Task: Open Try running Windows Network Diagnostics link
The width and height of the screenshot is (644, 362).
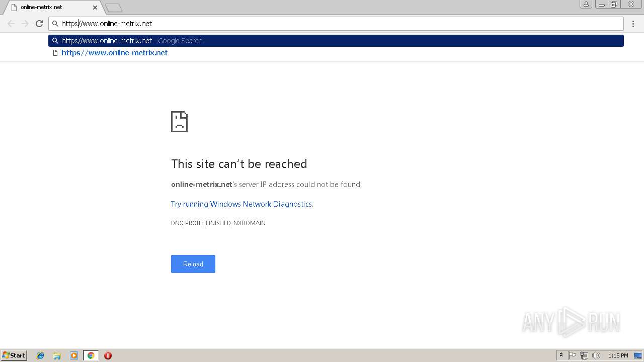Action: pos(242,204)
